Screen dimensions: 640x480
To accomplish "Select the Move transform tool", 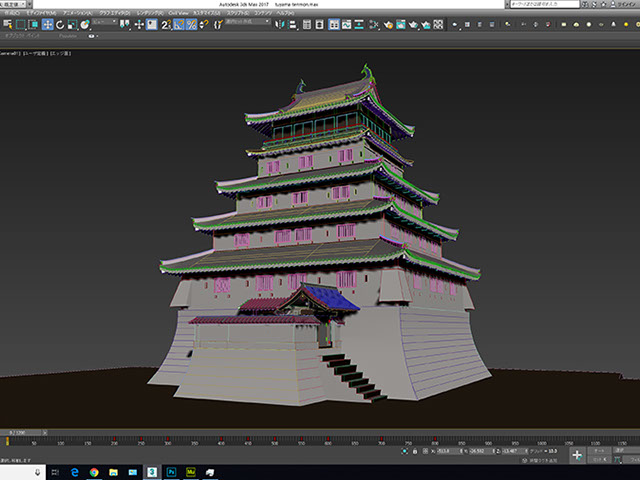I will point(47,25).
